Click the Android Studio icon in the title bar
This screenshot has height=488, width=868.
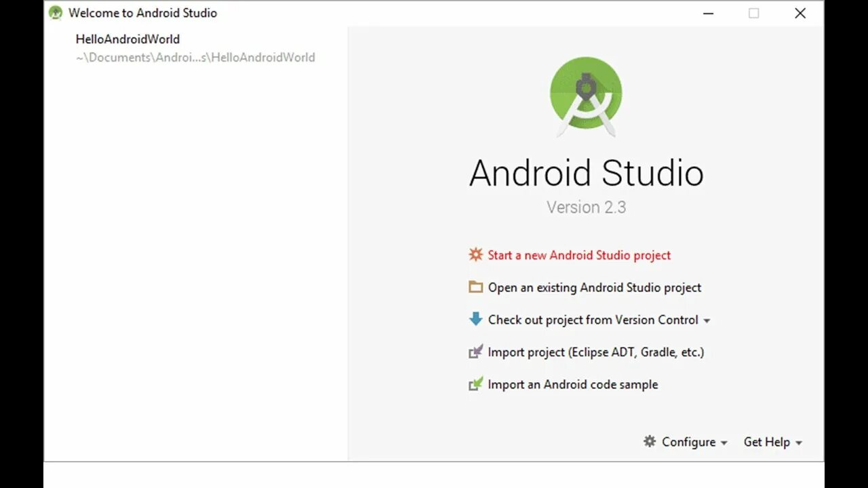[56, 13]
